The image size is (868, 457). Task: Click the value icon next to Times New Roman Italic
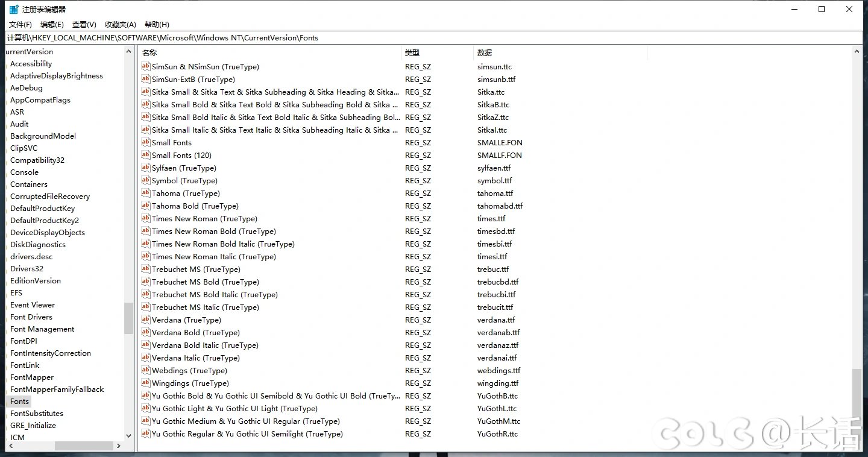(x=145, y=256)
